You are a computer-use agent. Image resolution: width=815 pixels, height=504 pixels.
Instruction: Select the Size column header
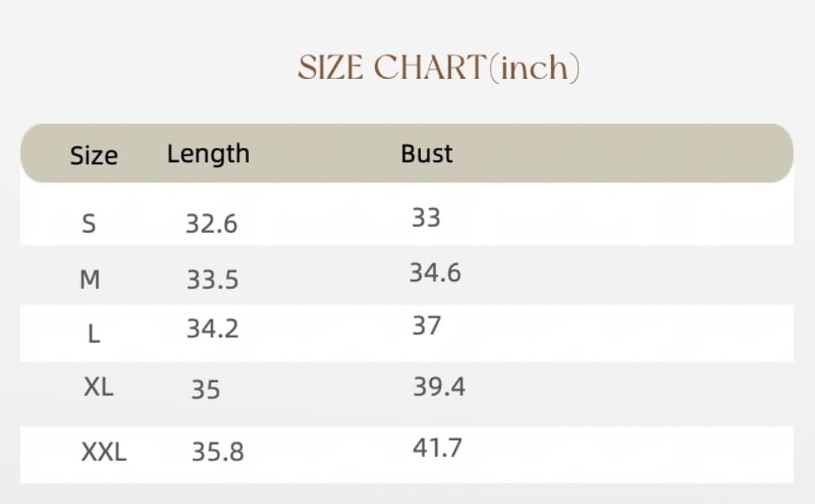[x=94, y=155]
